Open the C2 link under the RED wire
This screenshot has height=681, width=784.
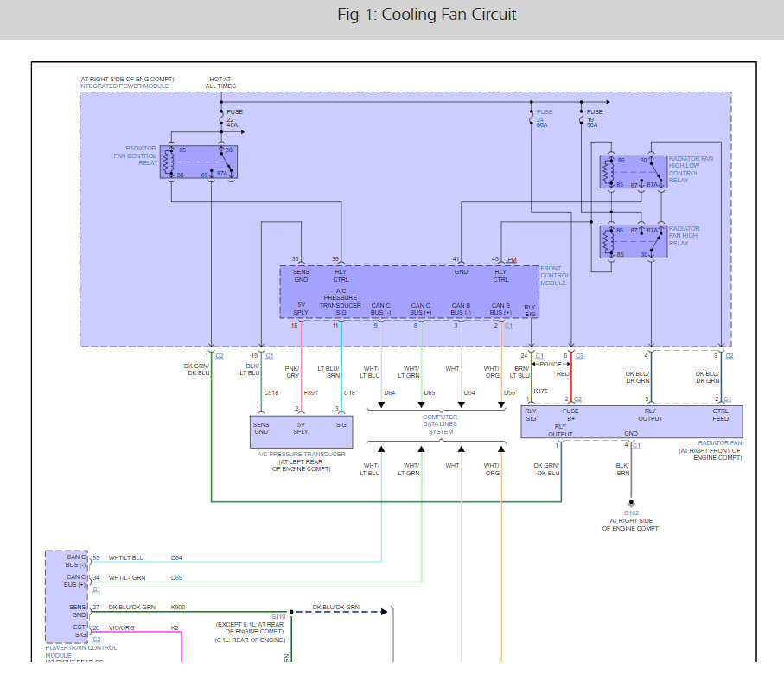coord(577,399)
